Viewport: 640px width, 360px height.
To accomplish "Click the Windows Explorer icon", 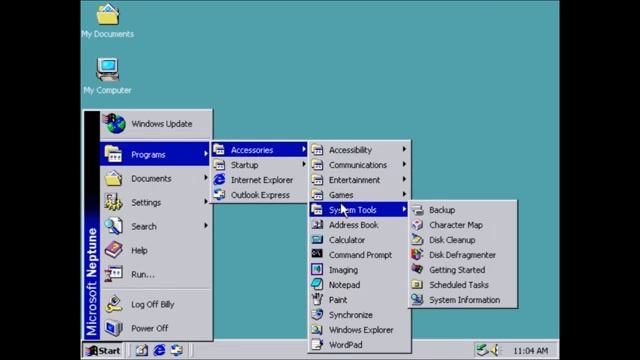I will tap(317, 329).
